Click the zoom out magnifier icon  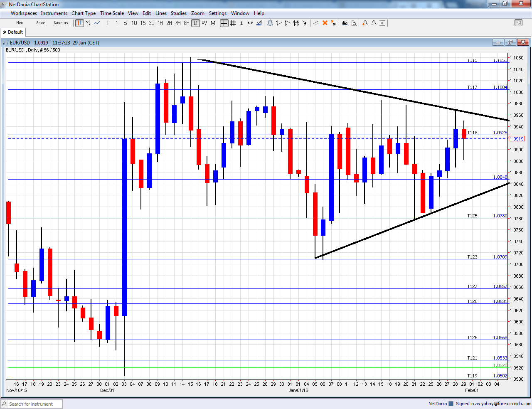(x=374, y=23)
